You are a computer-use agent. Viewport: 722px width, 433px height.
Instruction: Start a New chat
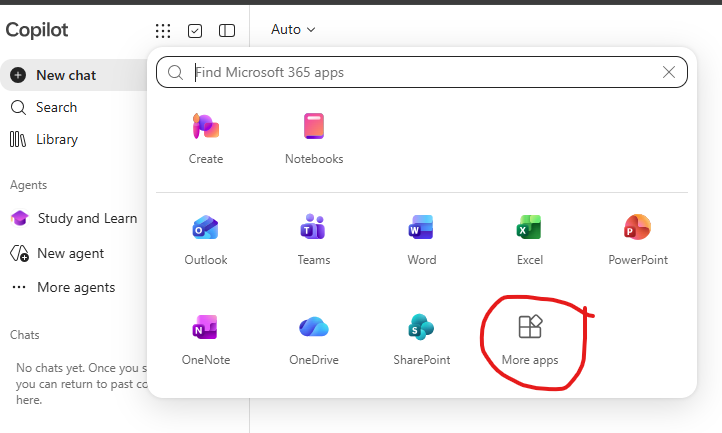[74, 75]
